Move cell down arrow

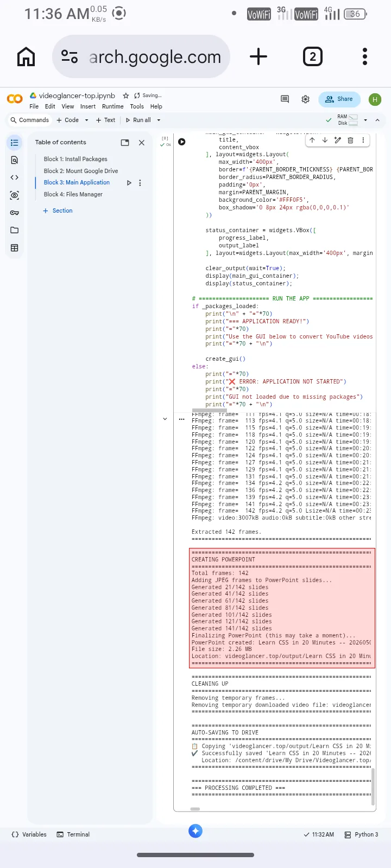pos(325,140)
